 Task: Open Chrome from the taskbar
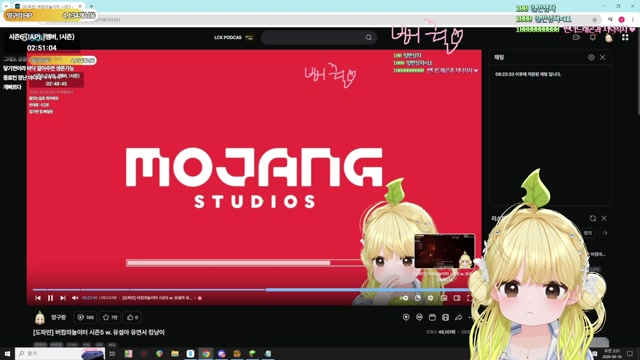[x=206, y=353]
